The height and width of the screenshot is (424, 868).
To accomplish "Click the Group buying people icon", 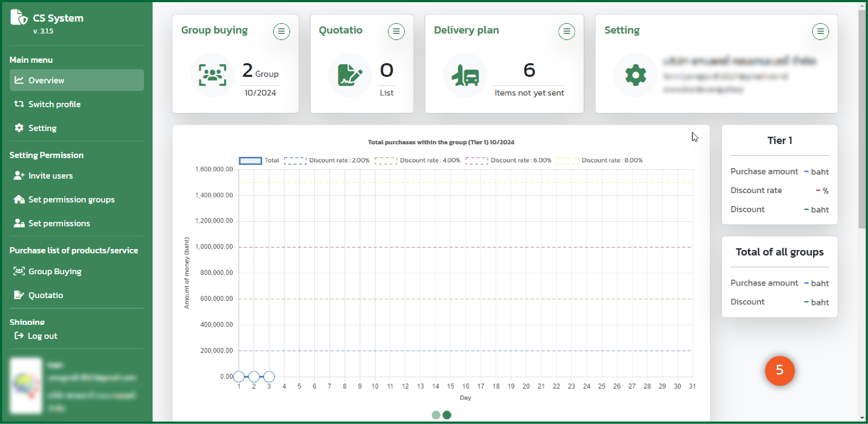I will pos(212,75).
